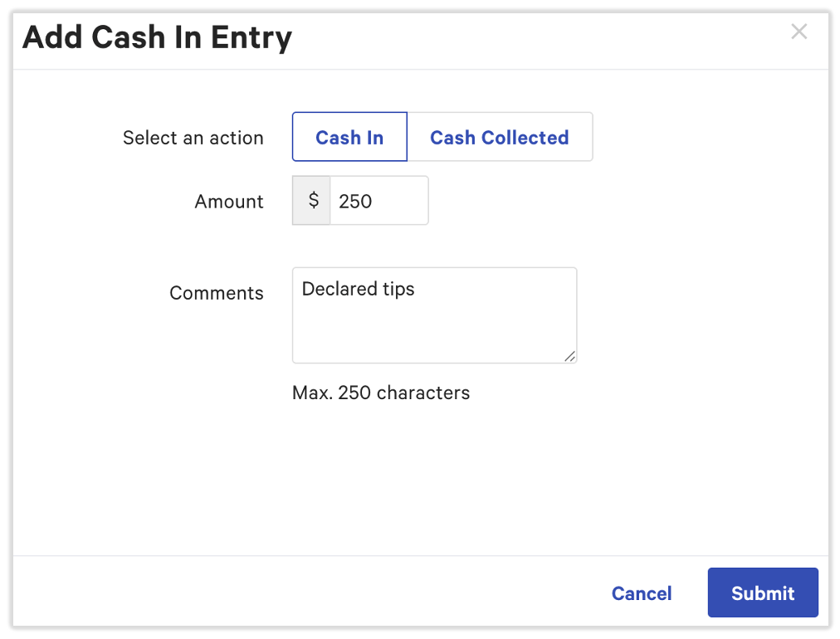Click the "Add Cash In Entry" title
Viewport: 840px width, 639px height.
click(158, 37)
